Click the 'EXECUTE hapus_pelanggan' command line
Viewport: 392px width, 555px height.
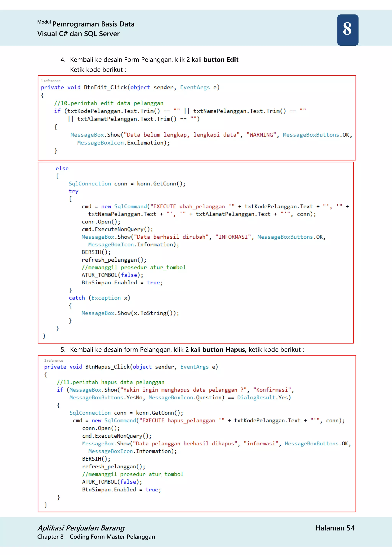[x=209, y=421]
